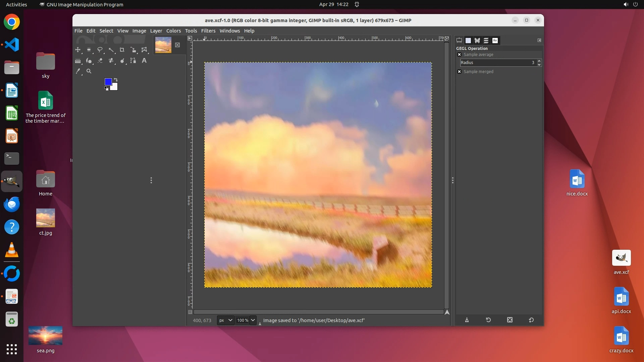
Task: Select the Paths tool
Action: coord(133,61)
